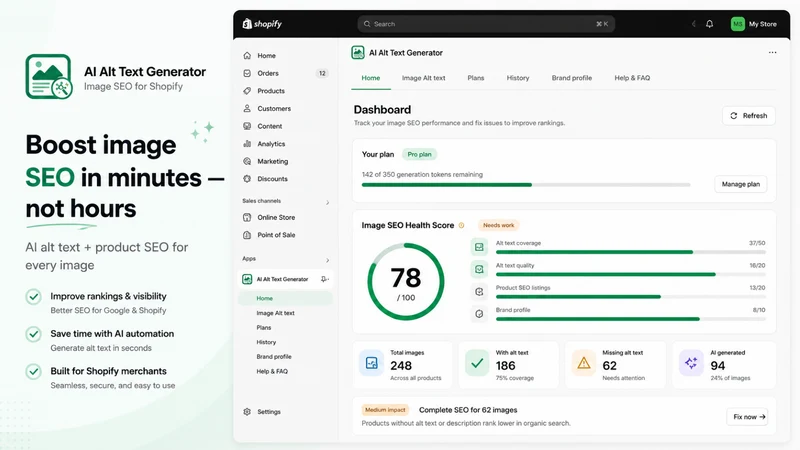Click the Settings gear icon
The width and height of the screenshot is (800, 450).
(247, 412)
